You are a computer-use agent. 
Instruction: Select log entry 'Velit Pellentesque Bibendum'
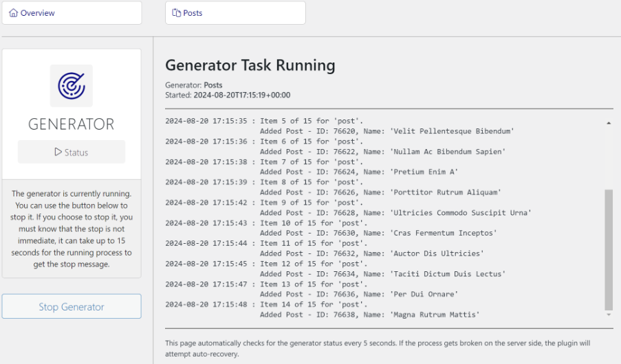[x=387, y=131]
